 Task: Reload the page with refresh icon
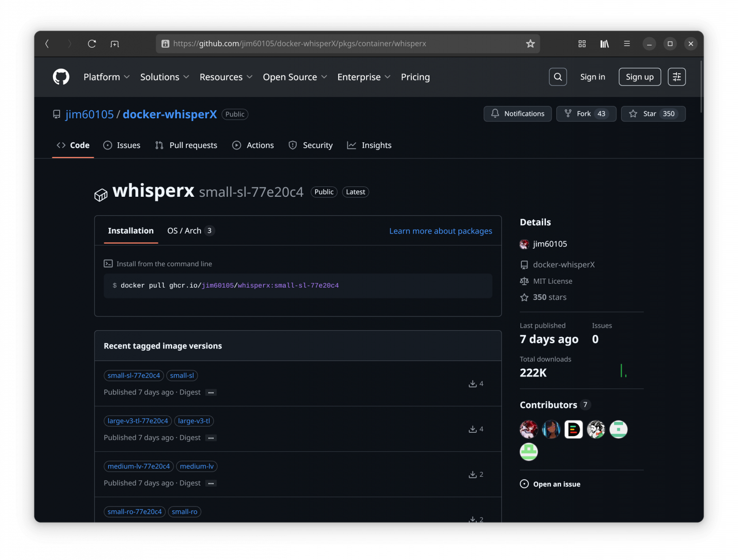point(92,44)
